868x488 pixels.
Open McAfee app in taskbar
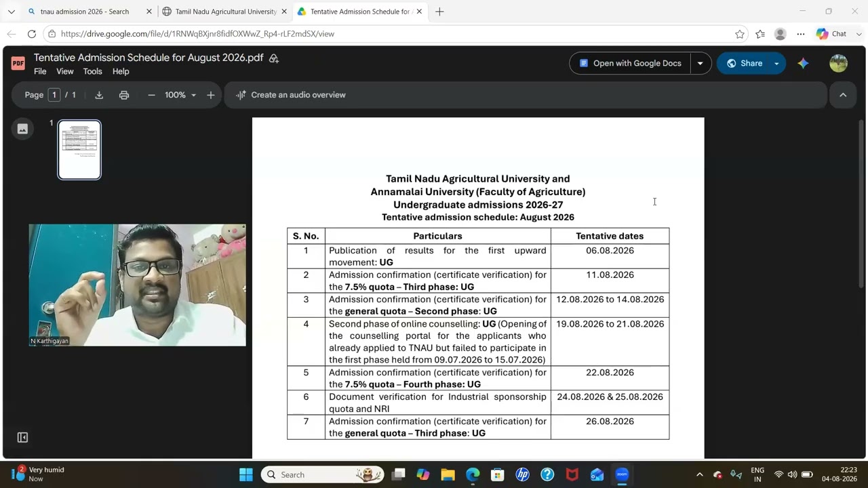pos(572,474)
